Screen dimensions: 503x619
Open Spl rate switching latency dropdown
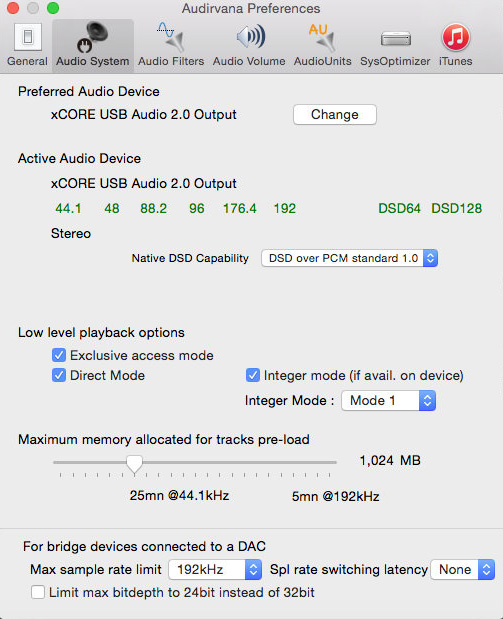point(463,569)
